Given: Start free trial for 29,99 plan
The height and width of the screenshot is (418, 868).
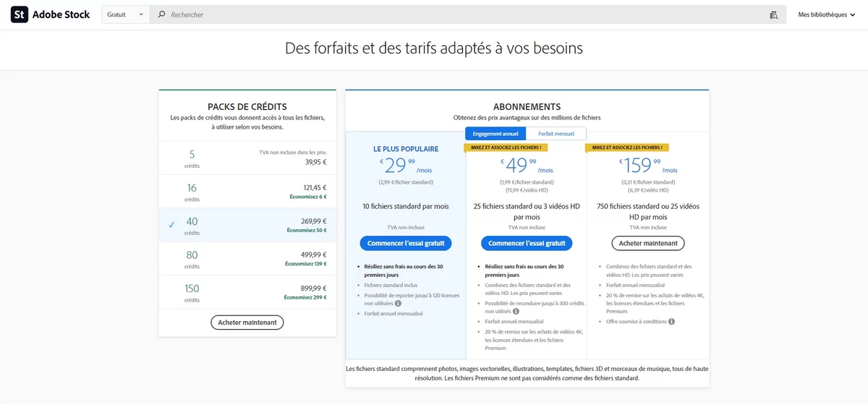Looking at the screenshot, I should point(406,243).
